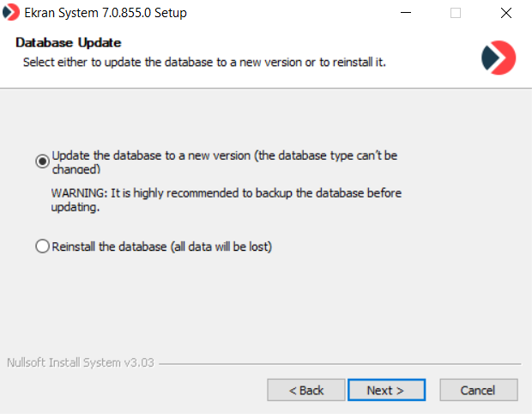Go back with the Back button
Screen dimensions: 532x414
(306, 390)
